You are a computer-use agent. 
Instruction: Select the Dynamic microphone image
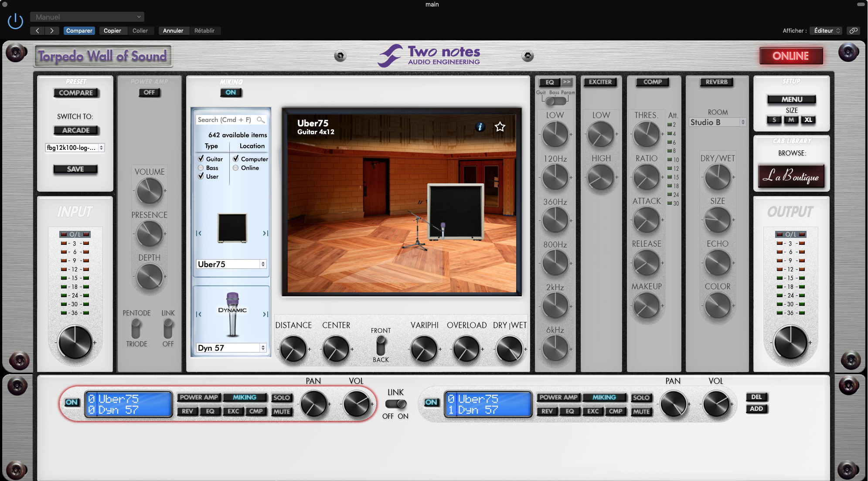(x=232, y=314)
